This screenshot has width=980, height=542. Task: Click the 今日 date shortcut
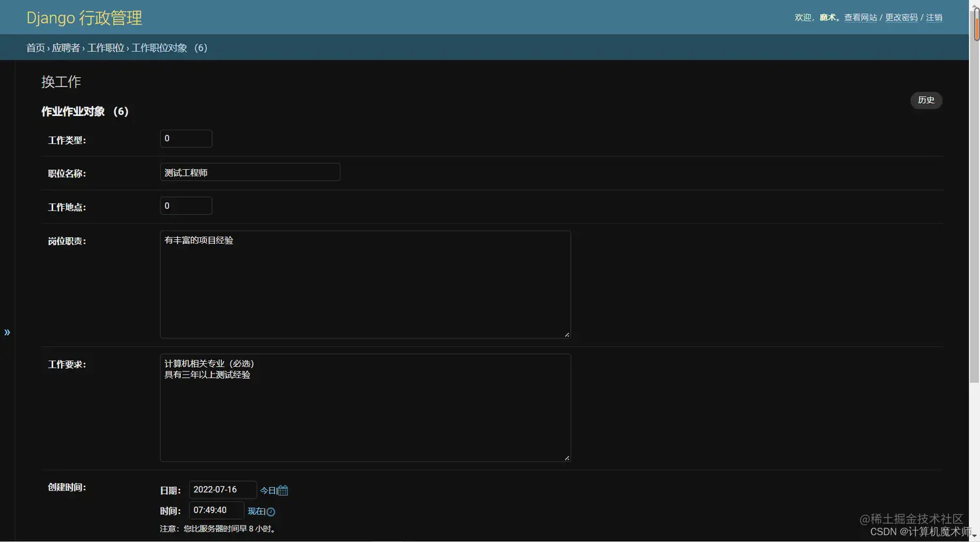click(268, 491)
